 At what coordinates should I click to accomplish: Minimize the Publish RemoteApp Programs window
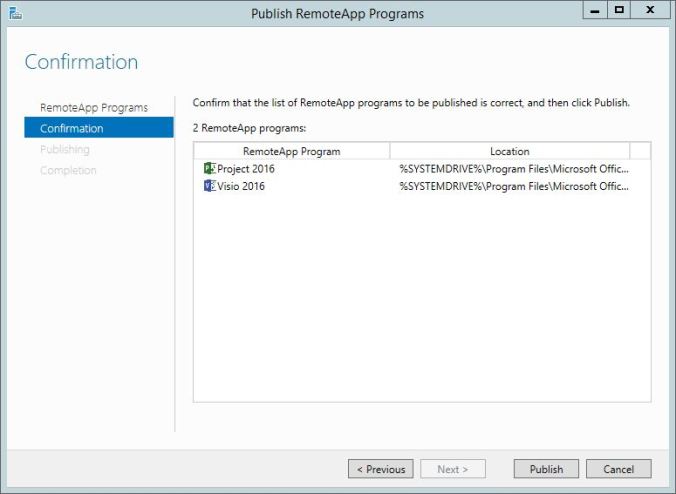click(593, 12)
